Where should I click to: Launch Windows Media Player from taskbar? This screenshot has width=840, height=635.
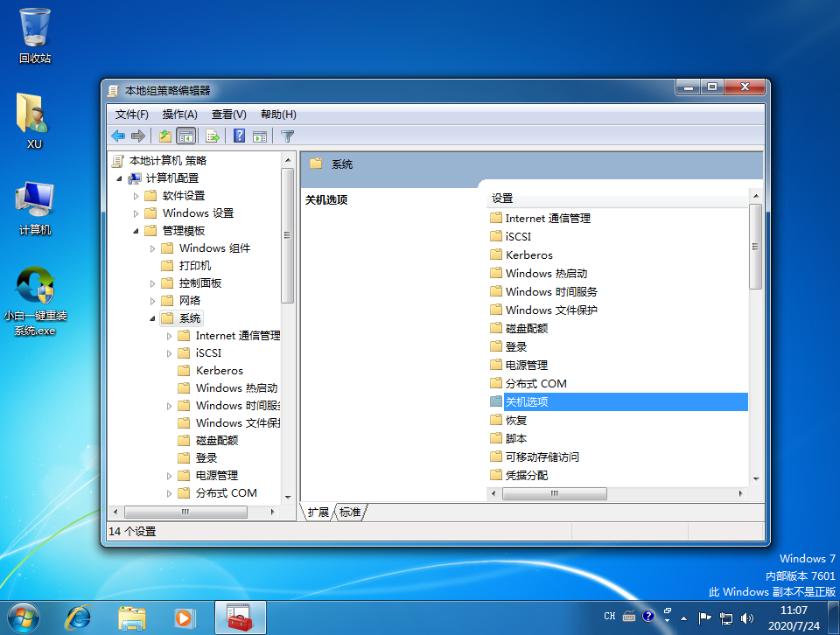click(x=185, y=618)
